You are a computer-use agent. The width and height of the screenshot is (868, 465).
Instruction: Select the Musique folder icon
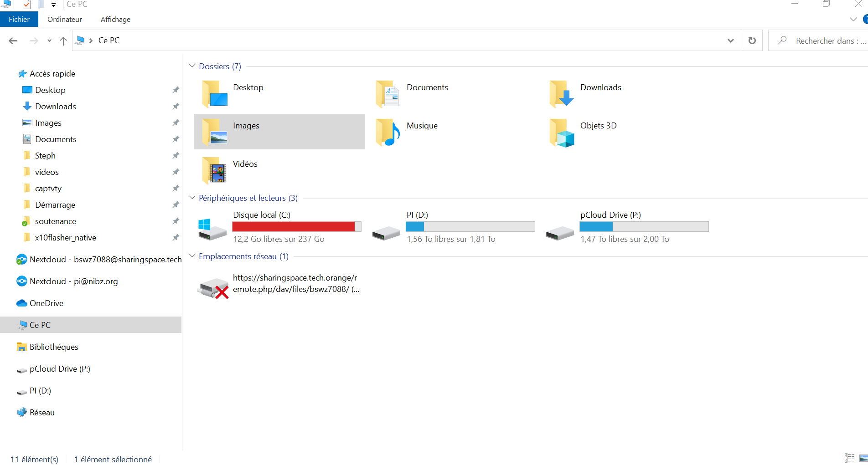coord(387,132)
